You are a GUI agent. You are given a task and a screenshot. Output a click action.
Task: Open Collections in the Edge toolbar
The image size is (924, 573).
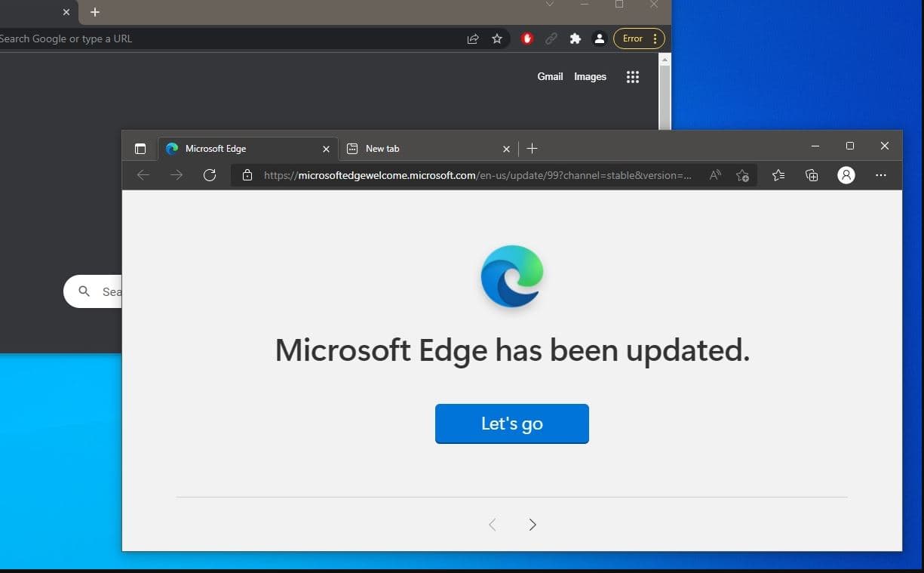(x=811, y=175)
